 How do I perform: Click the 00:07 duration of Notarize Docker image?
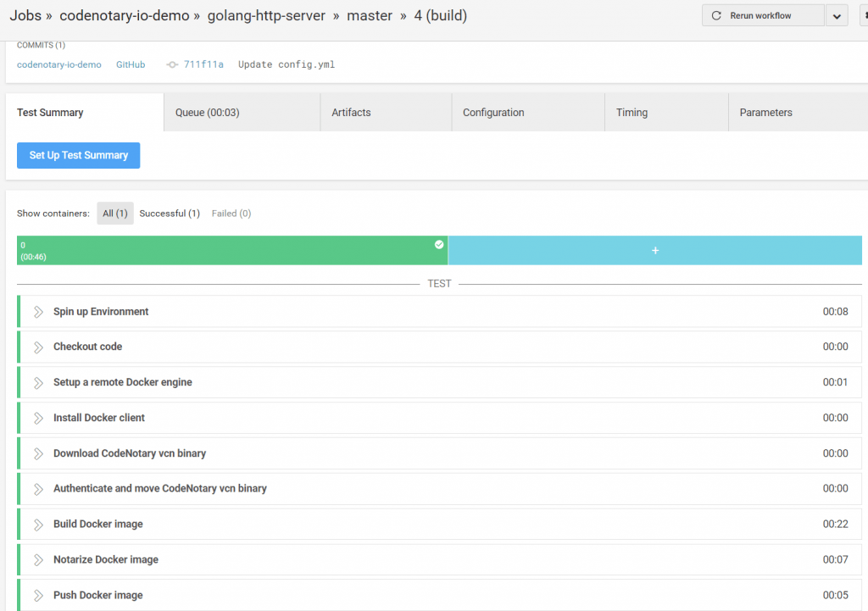[835, 559]
